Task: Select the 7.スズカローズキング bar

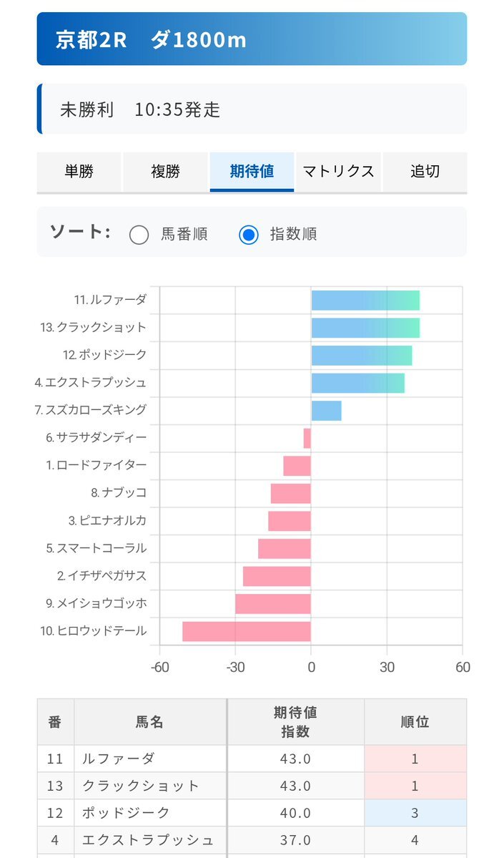Action: [326, 410]
